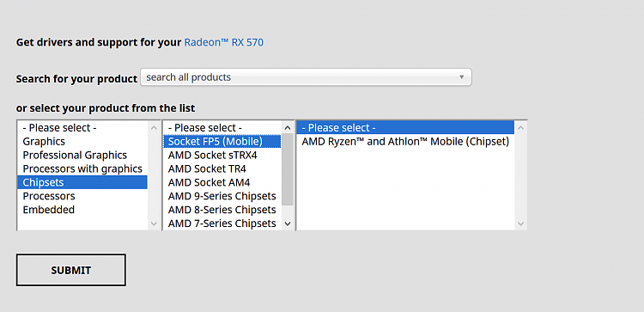Open the Radeon™ RX 570 link
Screen dimensions: 644x312
(224, 42)
